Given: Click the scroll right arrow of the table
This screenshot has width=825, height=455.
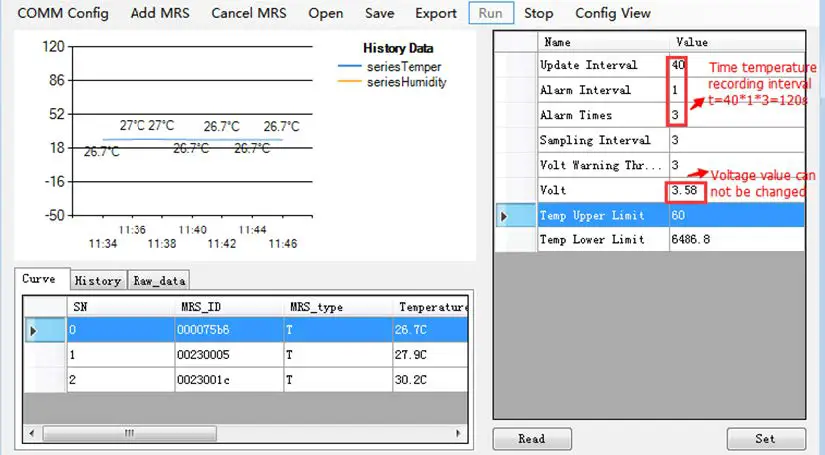Looking at the screenshot, I should 458,433.
